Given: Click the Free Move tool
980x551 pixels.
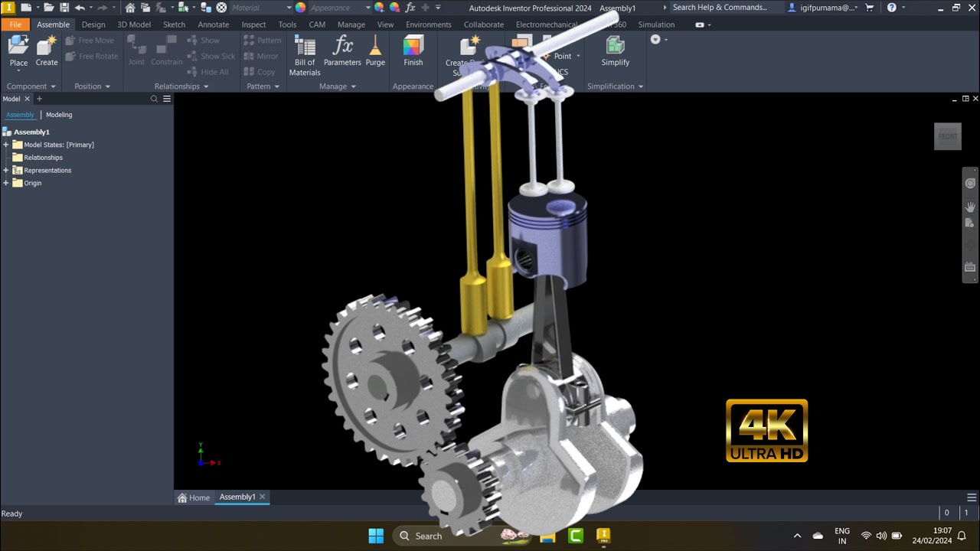Looking at the screenshot, I should click(90, 41).
